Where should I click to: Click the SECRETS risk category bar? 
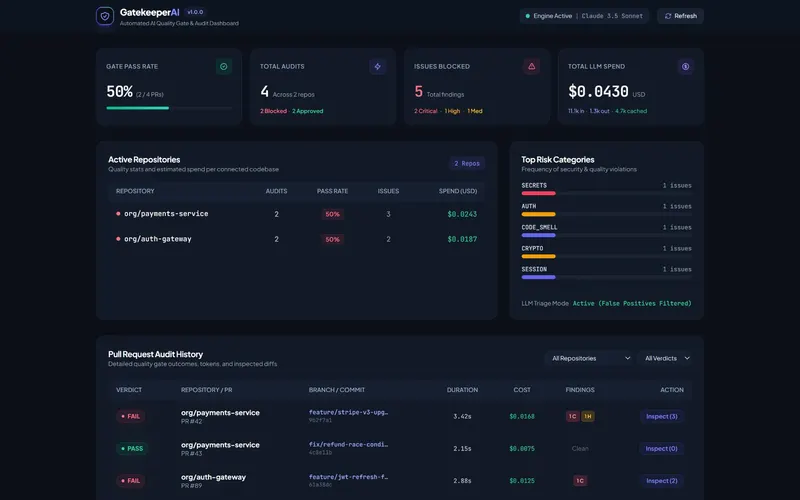click(606, 193)
